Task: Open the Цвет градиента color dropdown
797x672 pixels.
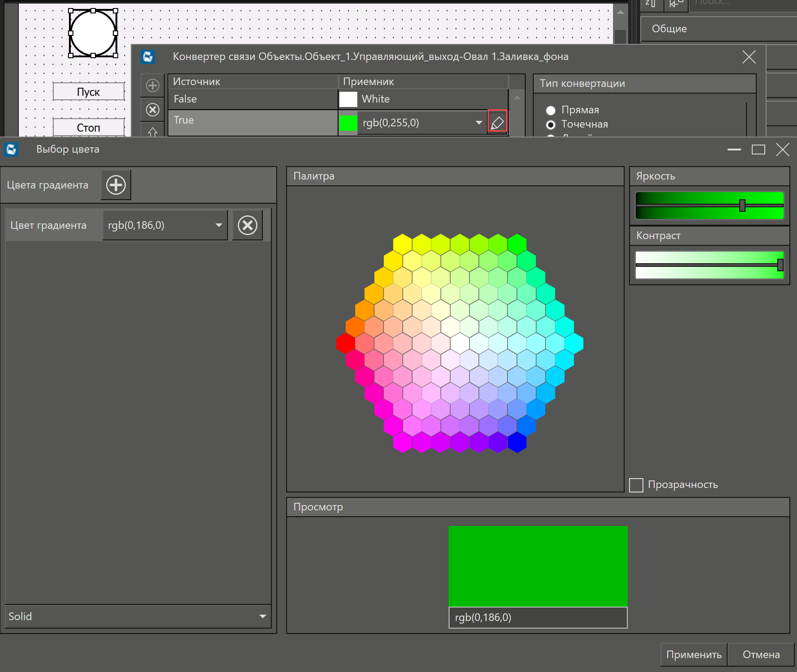Action: tap(219, 225)
